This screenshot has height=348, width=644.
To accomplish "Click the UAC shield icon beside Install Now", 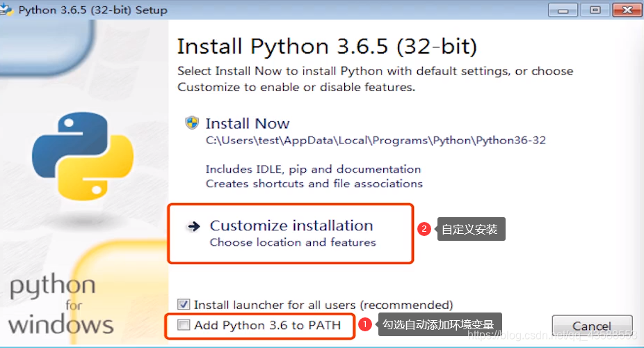I will [x=192, y=123].
